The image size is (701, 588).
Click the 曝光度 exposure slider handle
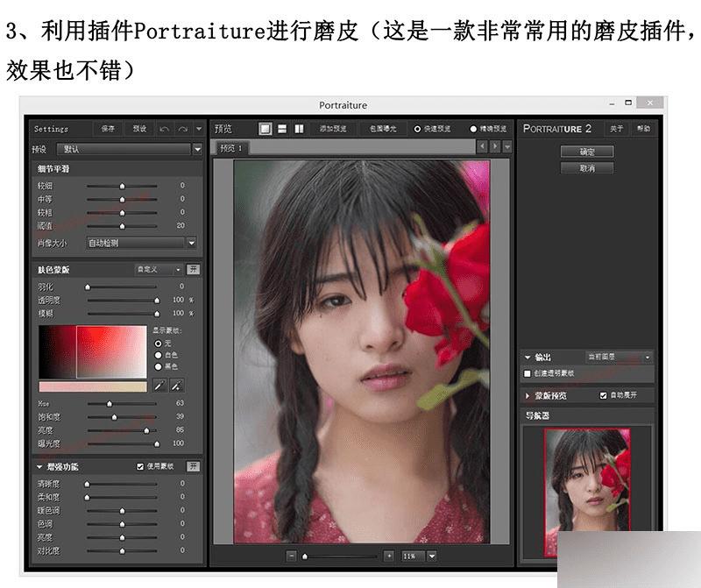click(x=157, y=443)
